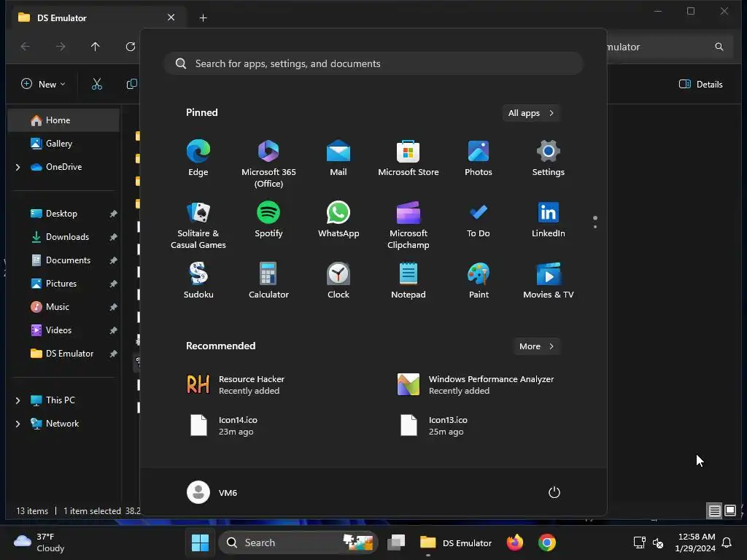Open the Paint app
The image size is (747, 560).
(479, 281)
